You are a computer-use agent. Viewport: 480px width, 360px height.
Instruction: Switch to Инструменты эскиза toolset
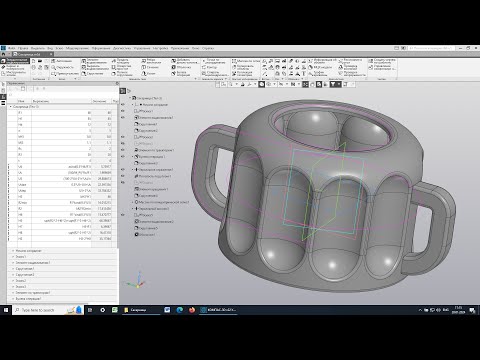click(x=15, y=73)
